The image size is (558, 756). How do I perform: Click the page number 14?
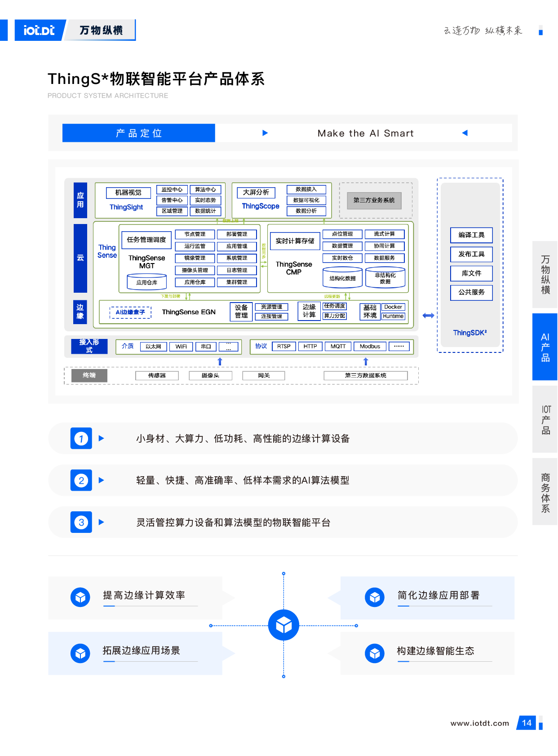527,723
